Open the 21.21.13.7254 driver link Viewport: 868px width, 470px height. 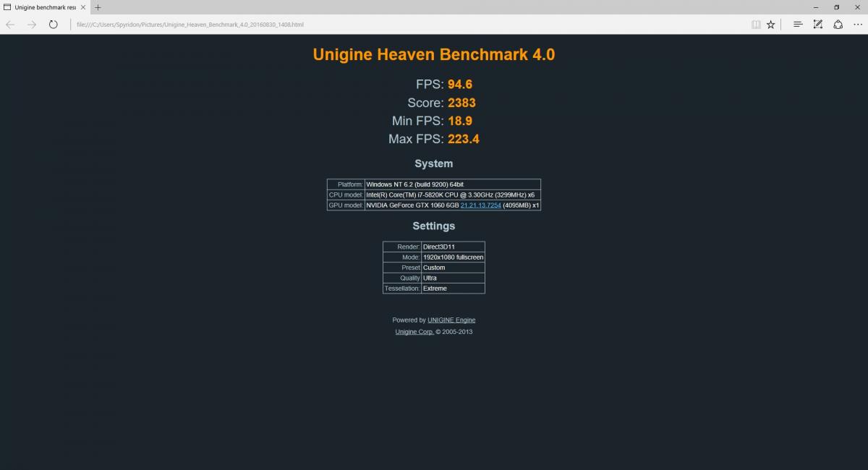pyautogui.click(x=481, y=205)
